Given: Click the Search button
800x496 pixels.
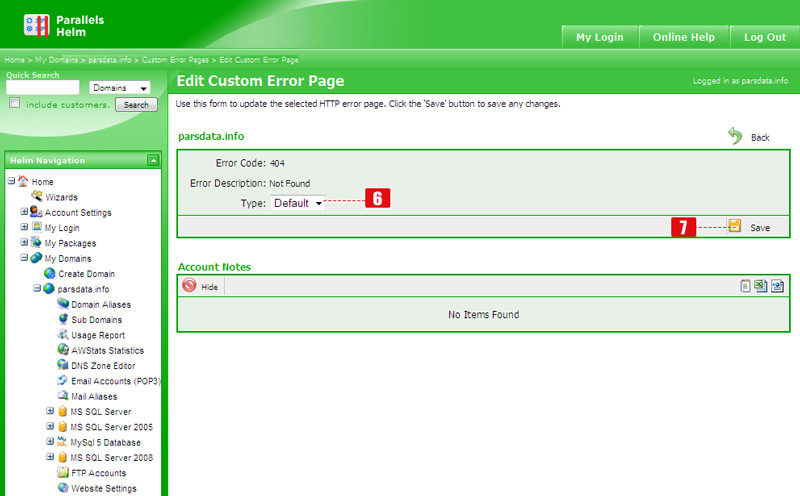Looking at the screenshot, I should (136, 105).
